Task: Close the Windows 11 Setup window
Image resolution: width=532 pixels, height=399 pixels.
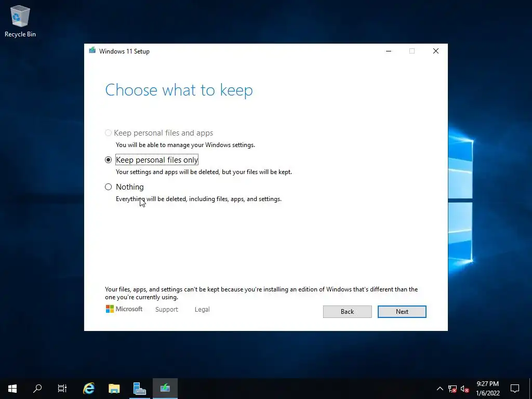Action: tap(436, 51)
